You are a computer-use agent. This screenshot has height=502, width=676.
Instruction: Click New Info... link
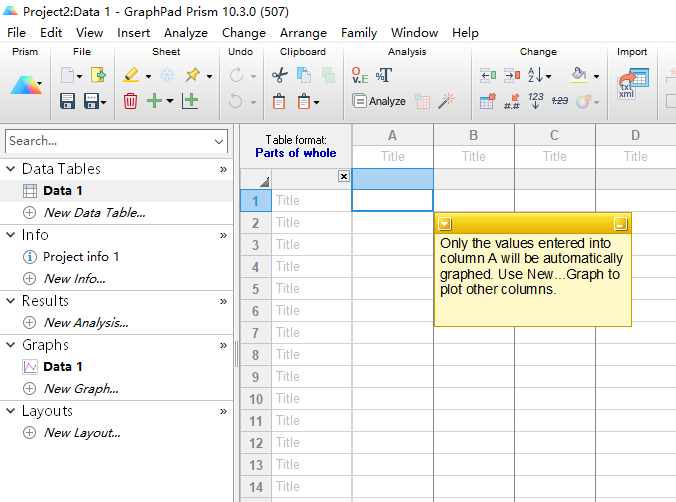pyautogui.click(x=75, y=279)
